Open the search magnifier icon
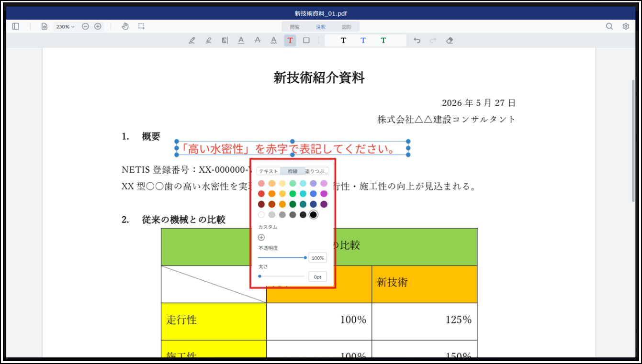This screenshot has width=642, height=364. pos(609,26)
